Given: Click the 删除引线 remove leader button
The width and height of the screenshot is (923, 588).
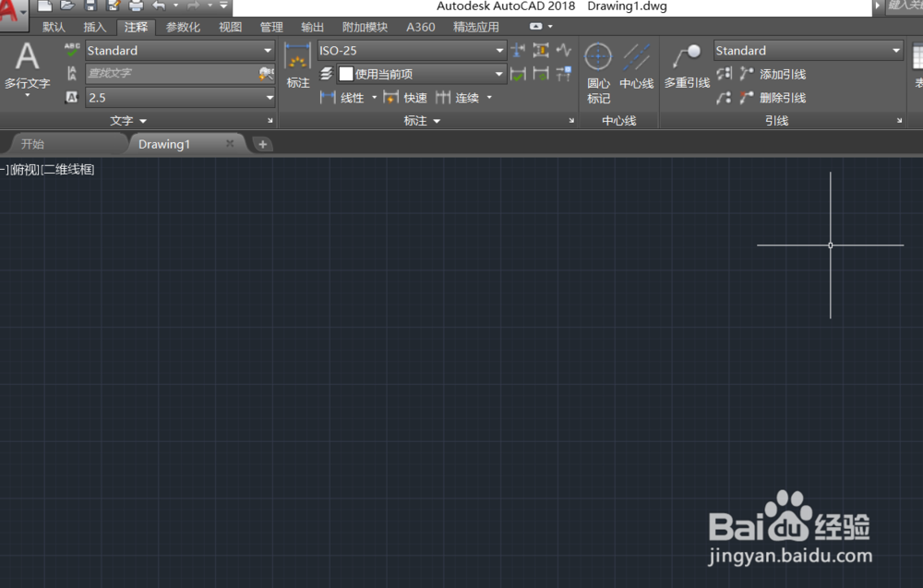Looking at the screenshot, I should click(773, 98).
